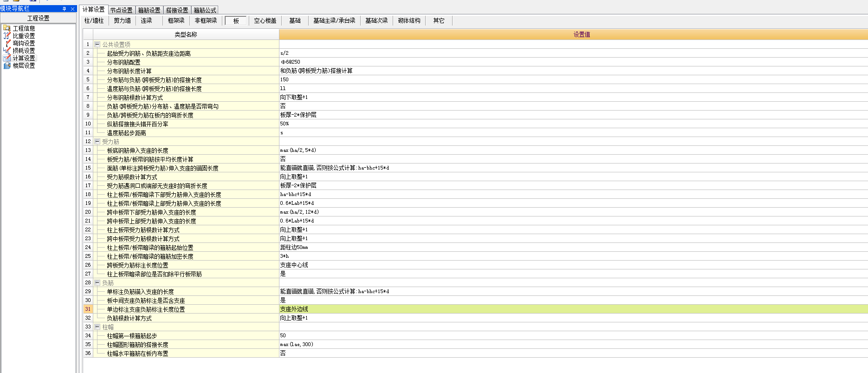868x373 pixels.
Task: Select the 砌体结构 component button
Action: pos(409,20)
